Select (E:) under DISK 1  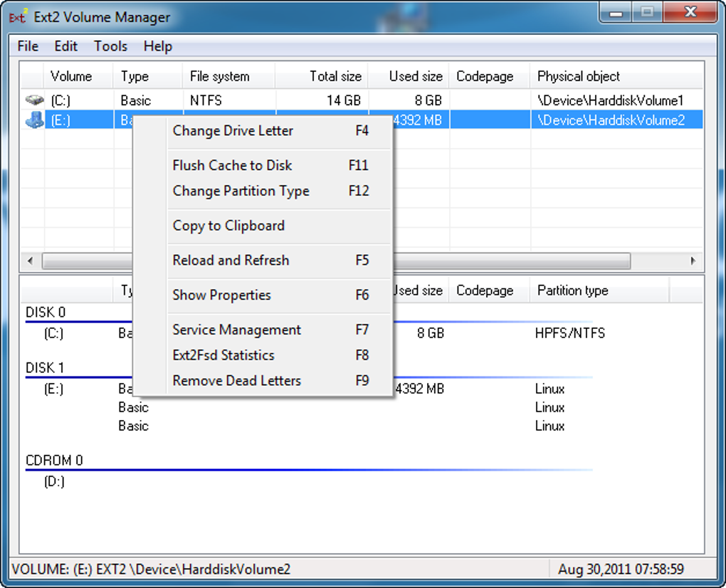click(x=53, y=389)
